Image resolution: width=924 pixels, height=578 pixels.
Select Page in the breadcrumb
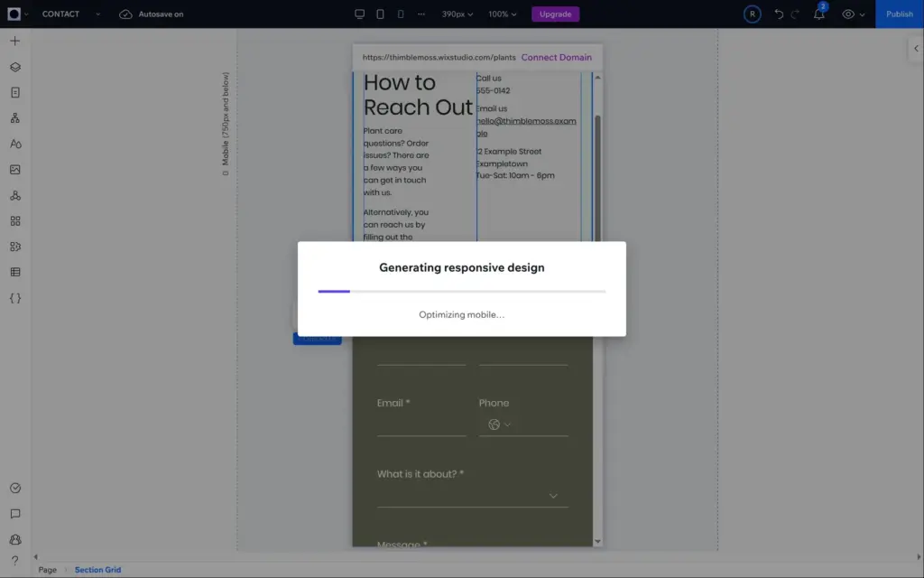(48, 570)
